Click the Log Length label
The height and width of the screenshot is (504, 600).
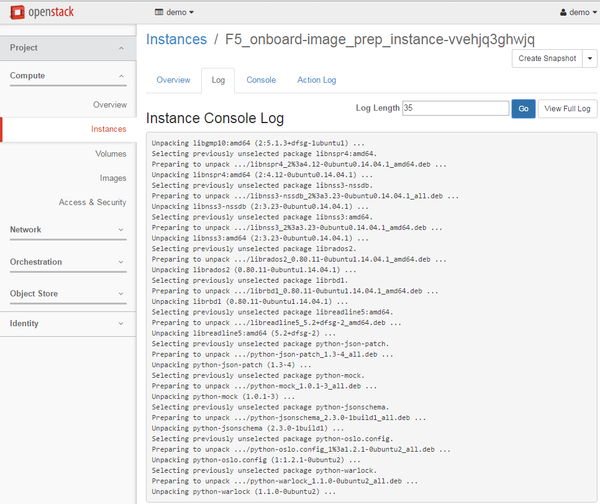point(377,108)
